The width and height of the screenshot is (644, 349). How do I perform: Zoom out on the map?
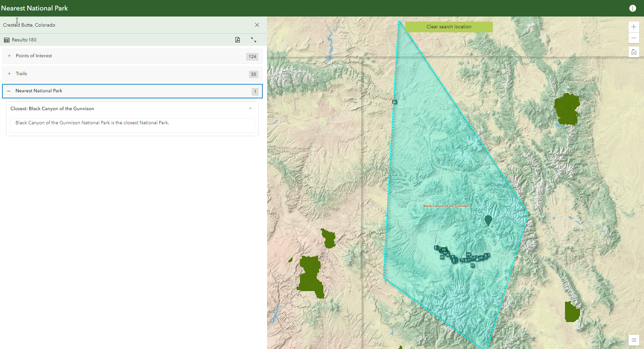pos(634,38)
